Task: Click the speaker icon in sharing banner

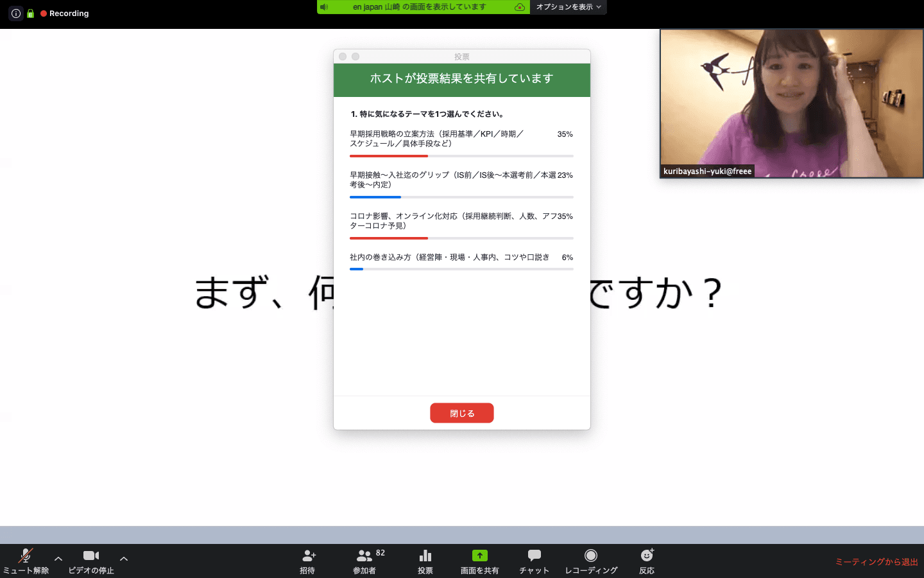Action: coord(324,7)
